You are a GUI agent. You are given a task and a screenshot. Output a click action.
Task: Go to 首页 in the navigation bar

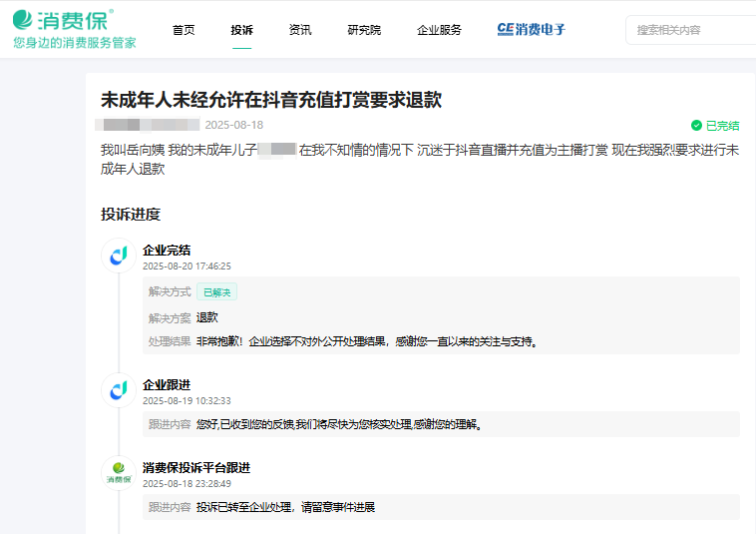point(184,30)
